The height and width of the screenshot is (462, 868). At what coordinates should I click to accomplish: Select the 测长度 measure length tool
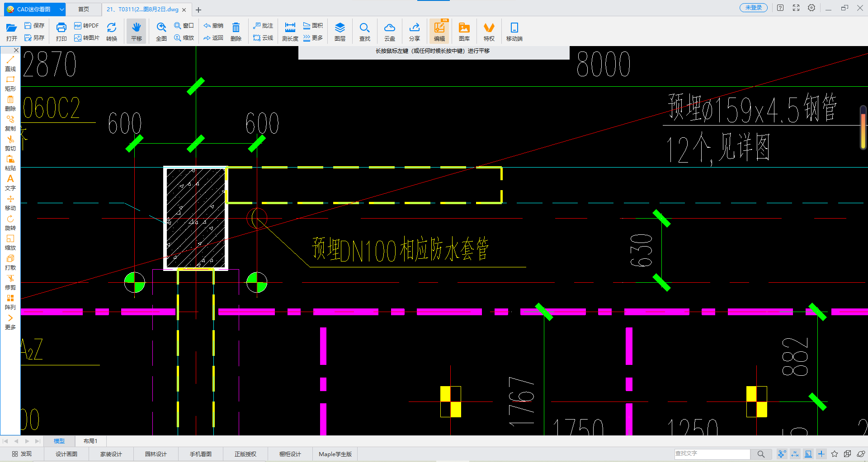coord(290,32)
